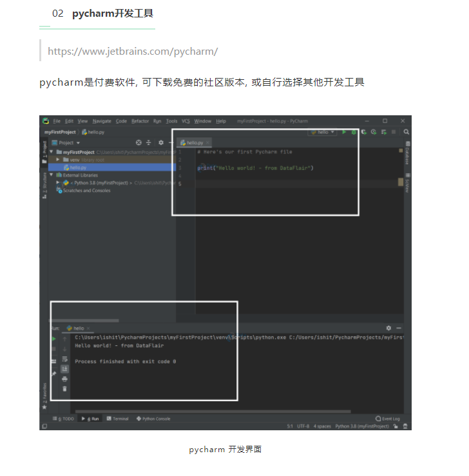Select Scratches and Consoles item
The image size is (469, 476).
(x=84, y=191)
